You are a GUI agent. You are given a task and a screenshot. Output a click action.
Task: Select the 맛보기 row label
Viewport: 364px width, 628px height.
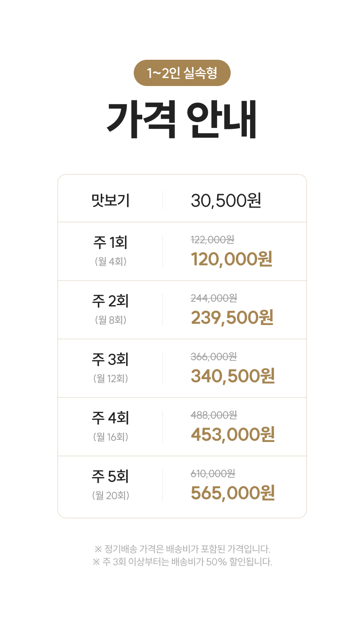[110, 200]
